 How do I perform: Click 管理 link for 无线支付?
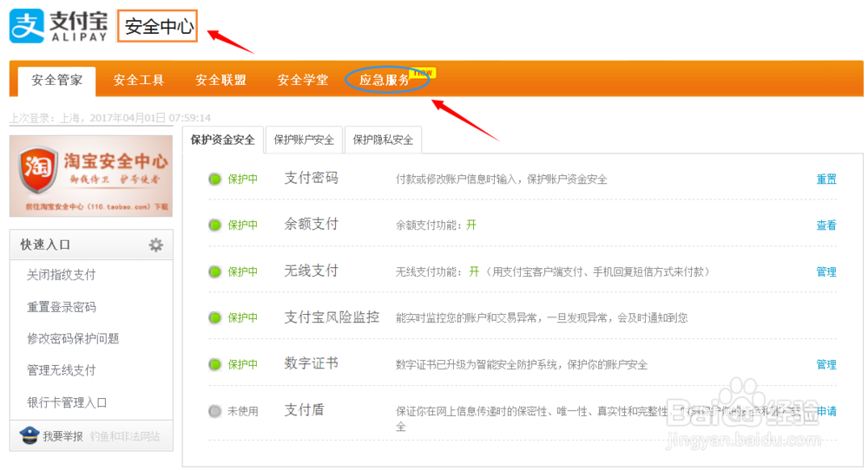826,271
